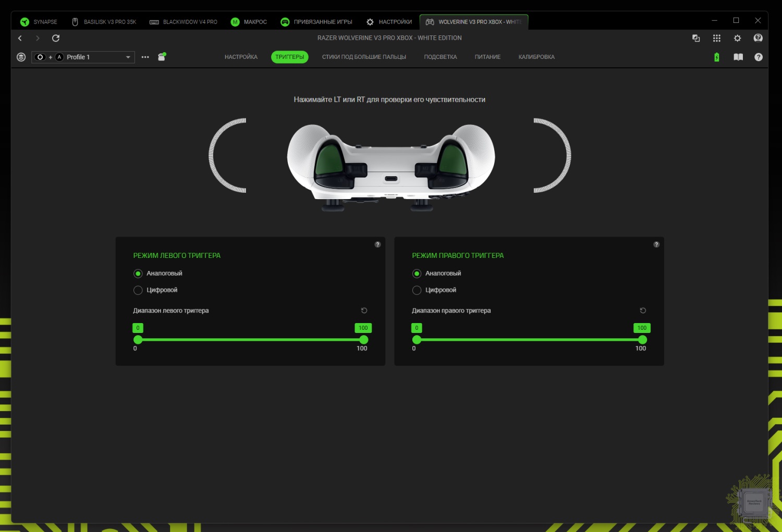Open the BASILISK V3 PRO 35K device tab
The height and width of the screenshot is (532, 782).
click(104, 22)
